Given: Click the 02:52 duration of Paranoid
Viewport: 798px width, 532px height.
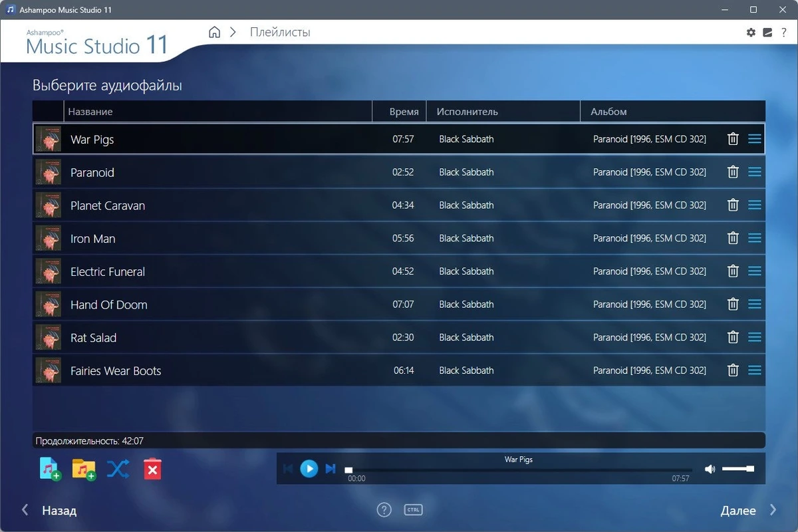Looking at the screenshot, I should coord(403,172).
